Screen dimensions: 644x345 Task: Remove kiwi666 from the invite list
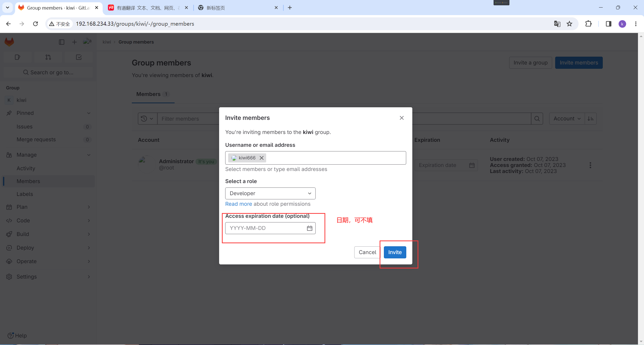click(262, 158)
